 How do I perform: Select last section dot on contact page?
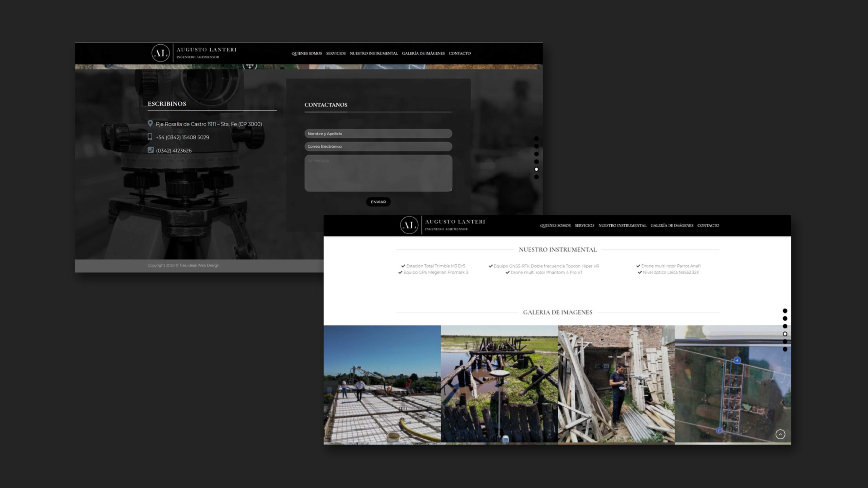tap(536, 177)
